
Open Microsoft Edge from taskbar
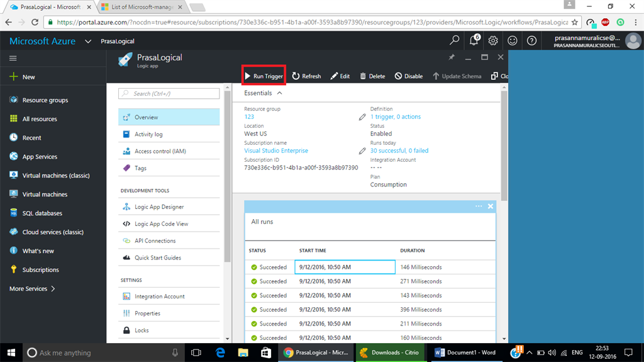point(221,353)
